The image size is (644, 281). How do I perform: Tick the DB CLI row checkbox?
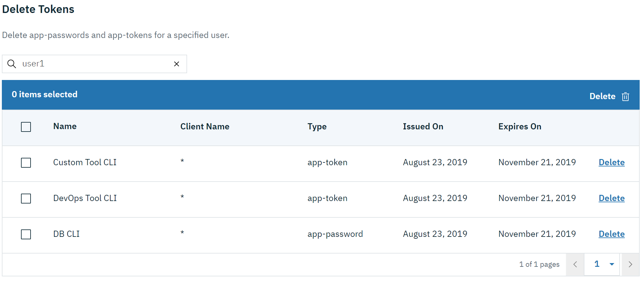click(26, 234)
